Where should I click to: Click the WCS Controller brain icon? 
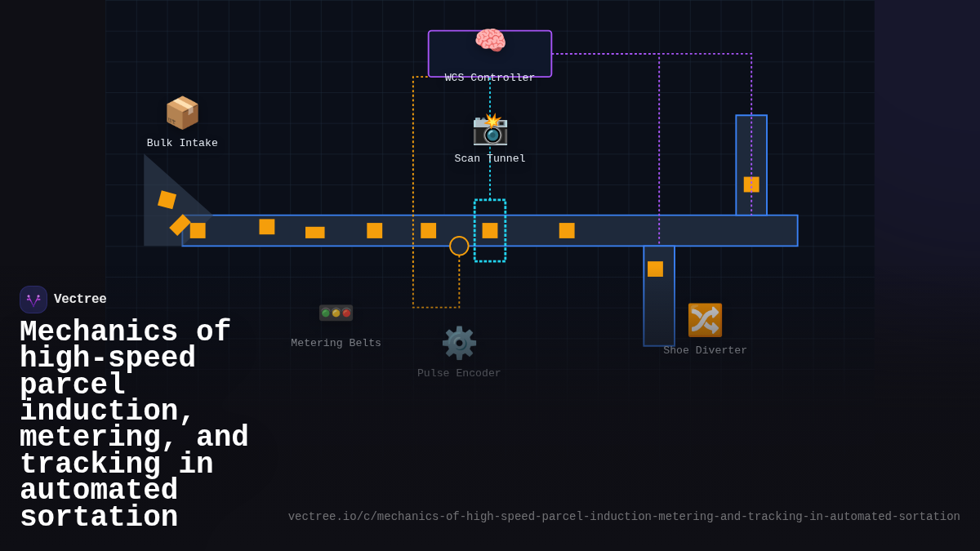click(490, 38)
